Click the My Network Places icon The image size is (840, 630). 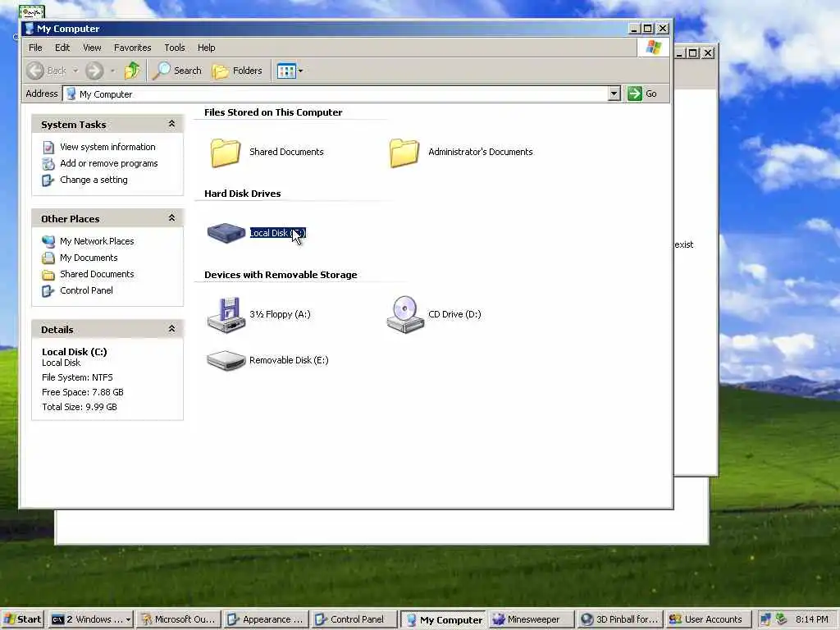[x=48, y=241]
